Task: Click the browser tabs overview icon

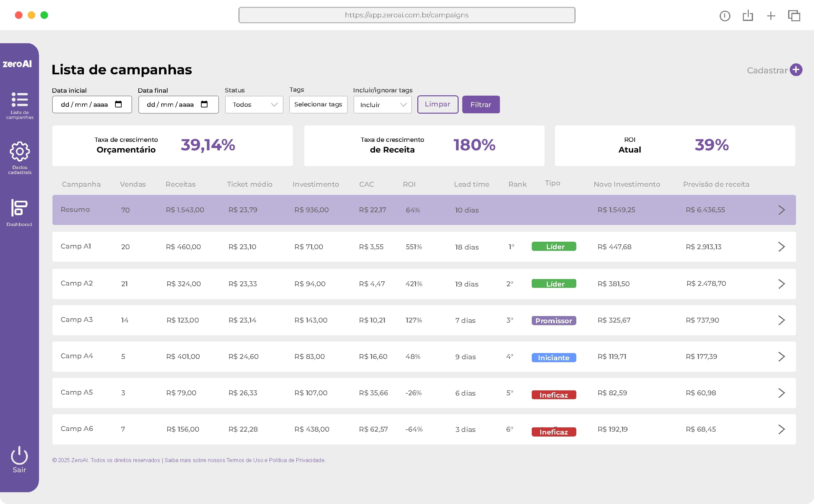Action: (x=794, y=15)
